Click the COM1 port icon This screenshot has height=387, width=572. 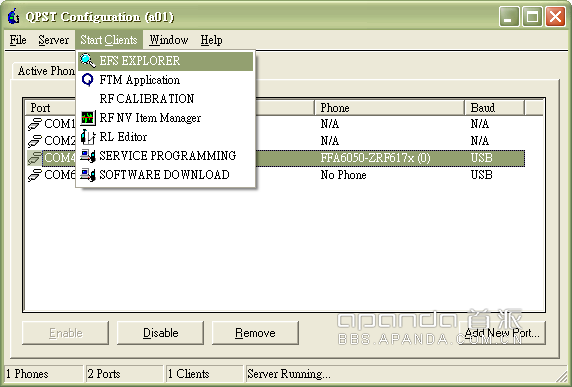click(x=35, y=124)
